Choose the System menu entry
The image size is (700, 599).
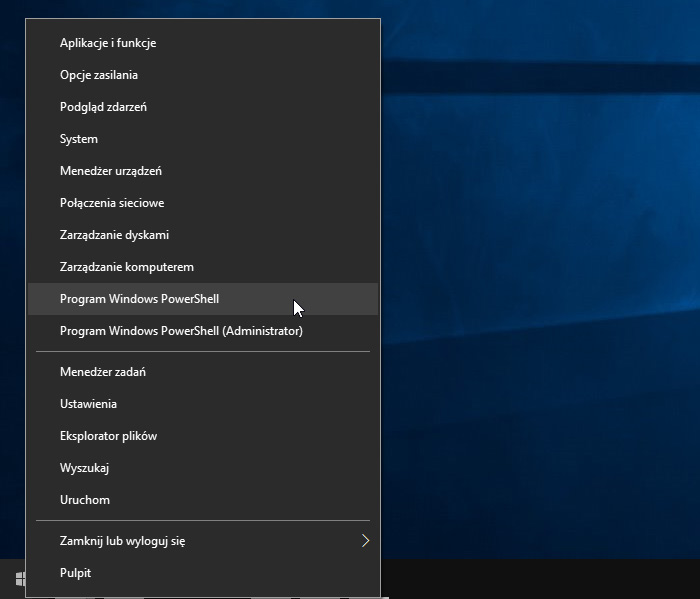(203, 139)
